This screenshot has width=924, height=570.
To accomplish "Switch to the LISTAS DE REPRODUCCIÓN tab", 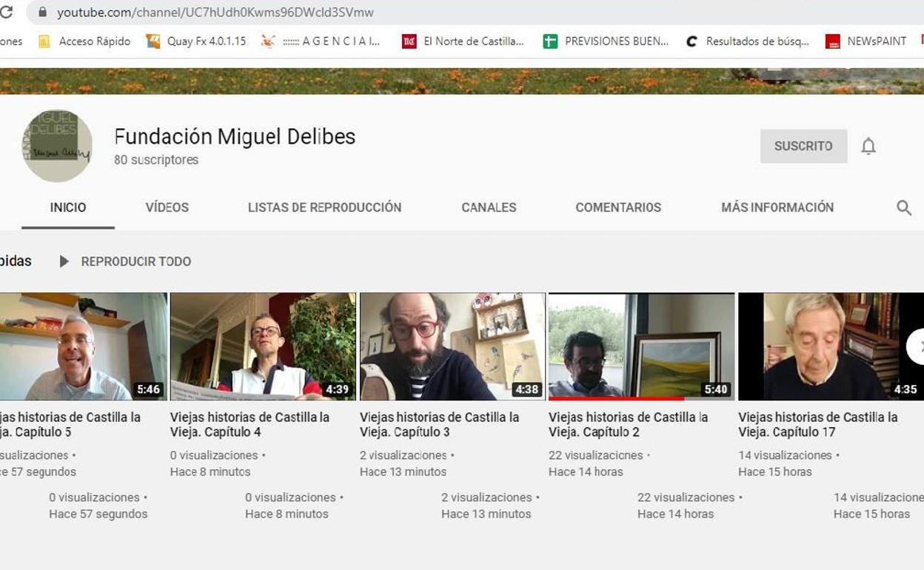I will 324,208.
